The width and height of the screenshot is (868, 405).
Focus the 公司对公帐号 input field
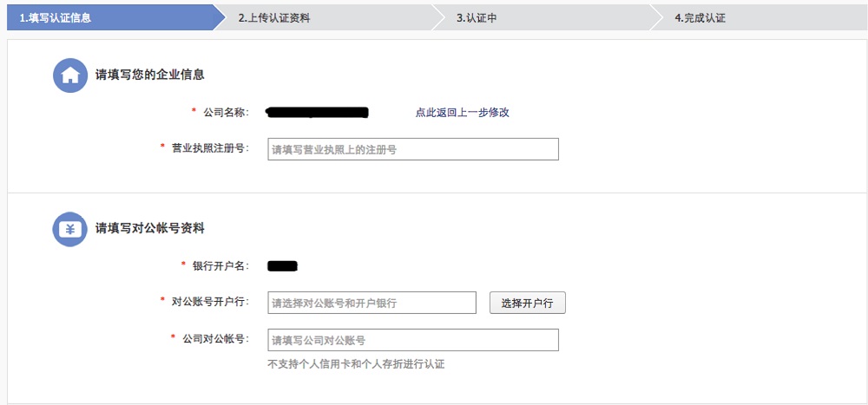pos(413,340)
